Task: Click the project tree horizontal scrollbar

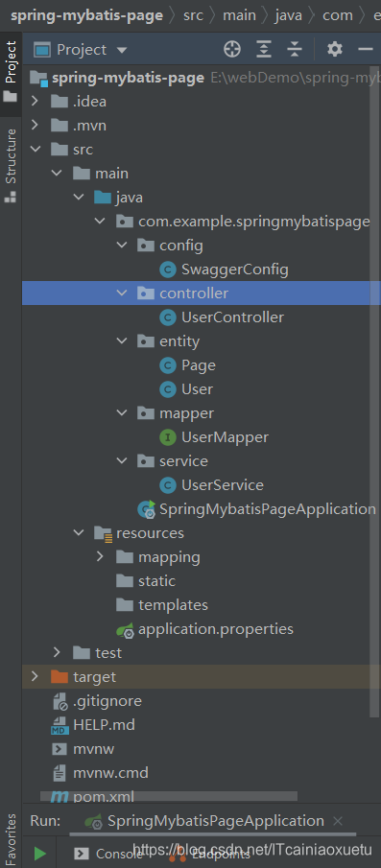Action: point(169,797)
